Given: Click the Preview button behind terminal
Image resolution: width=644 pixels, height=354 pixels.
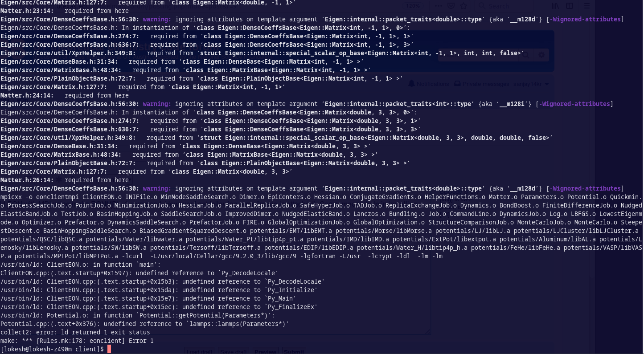Looking at the screenshot, I should (x=266, y=351).
